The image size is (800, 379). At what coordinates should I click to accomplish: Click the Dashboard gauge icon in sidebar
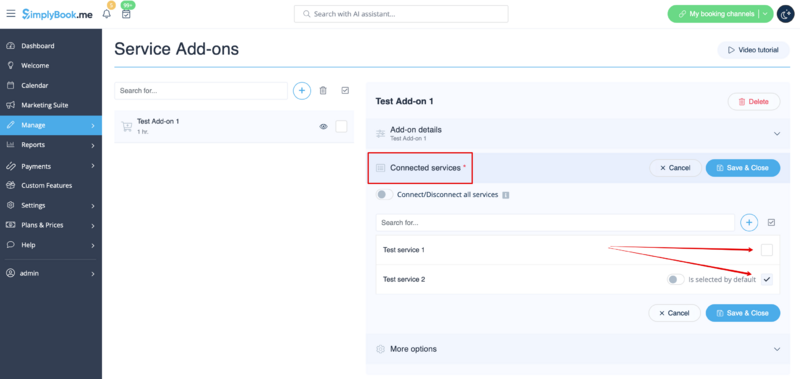point(10,46)
